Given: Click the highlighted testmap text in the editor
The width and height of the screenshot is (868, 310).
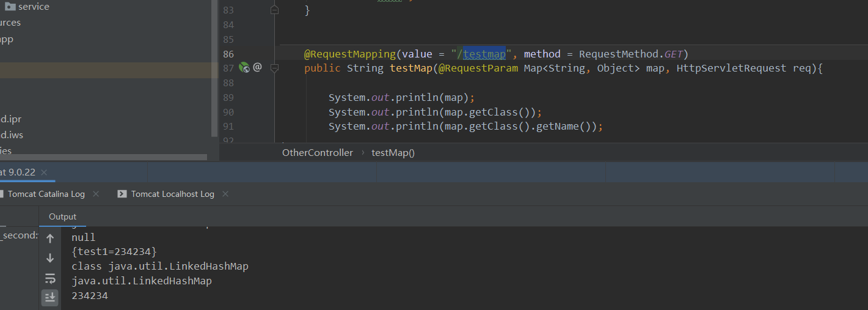Looking at the screenshot, I should pos(484,54).
